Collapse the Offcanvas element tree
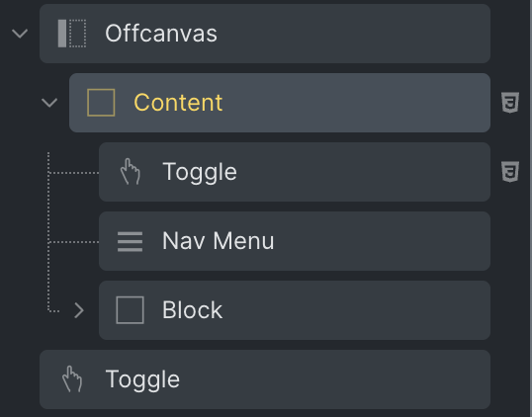 (20, 34)
